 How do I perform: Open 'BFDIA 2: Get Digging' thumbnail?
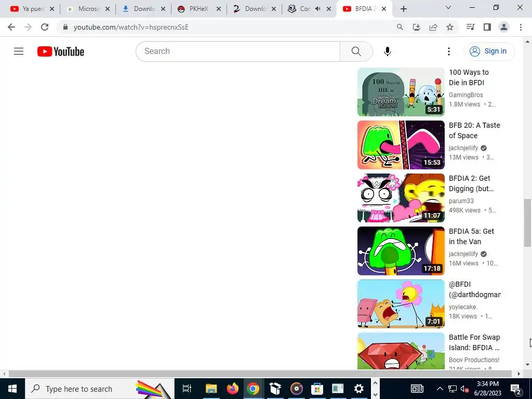pyautogui.click(x=401, y=198)
